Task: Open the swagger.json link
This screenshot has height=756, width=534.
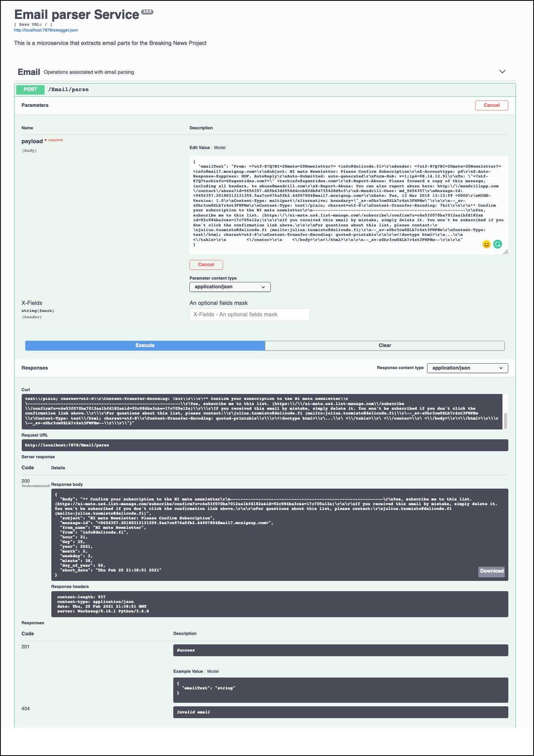Action: pos(46,30)
